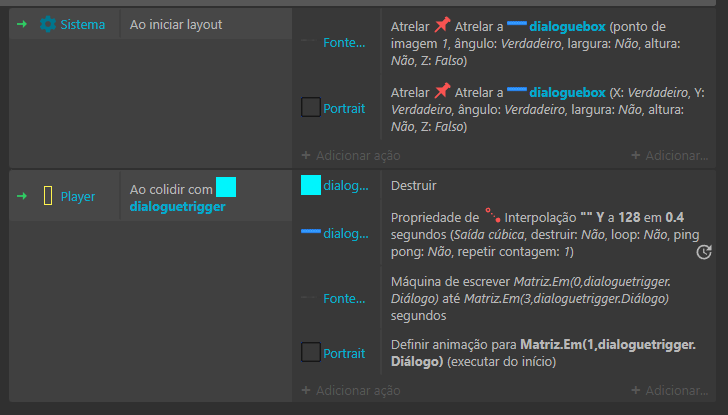This screenshot has height=415, width=728.
Task: Click 'Adicionar ação' under the Sistema event
Action: (350, 155)
